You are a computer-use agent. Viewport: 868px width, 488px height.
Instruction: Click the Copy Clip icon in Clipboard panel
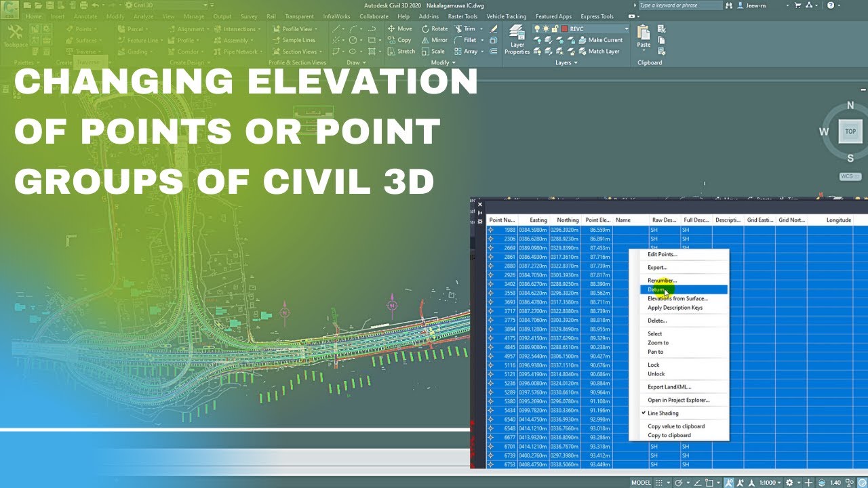click(x=662, y=41)
